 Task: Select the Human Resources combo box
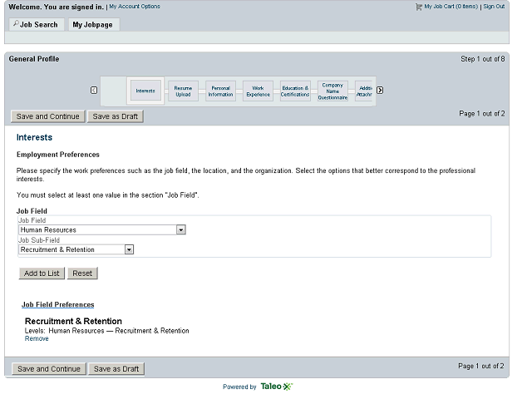pyautogui.click(x=101, y=230)
